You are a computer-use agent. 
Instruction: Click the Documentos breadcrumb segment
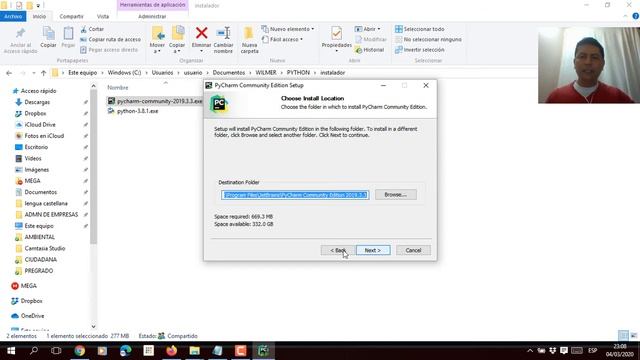pos(229,73)
